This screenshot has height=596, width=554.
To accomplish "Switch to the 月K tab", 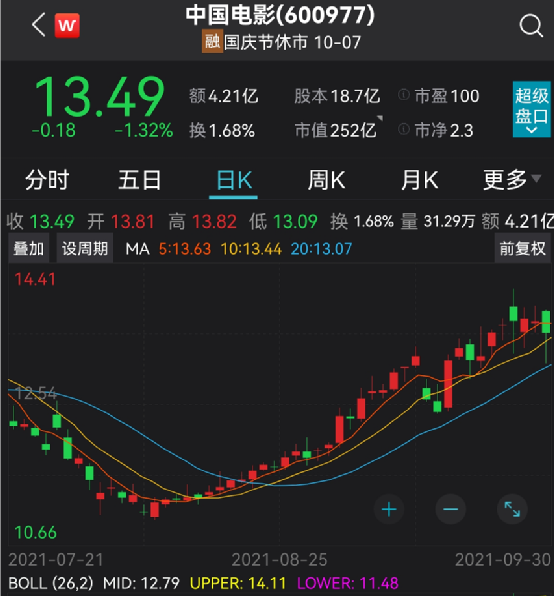I will [420, 179].
